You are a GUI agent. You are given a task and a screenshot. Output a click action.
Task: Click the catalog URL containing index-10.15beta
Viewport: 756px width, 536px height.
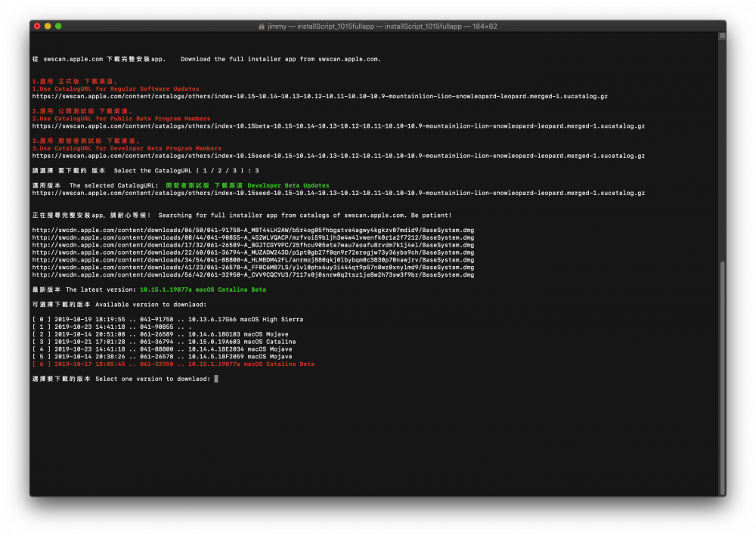coord(339,126)
